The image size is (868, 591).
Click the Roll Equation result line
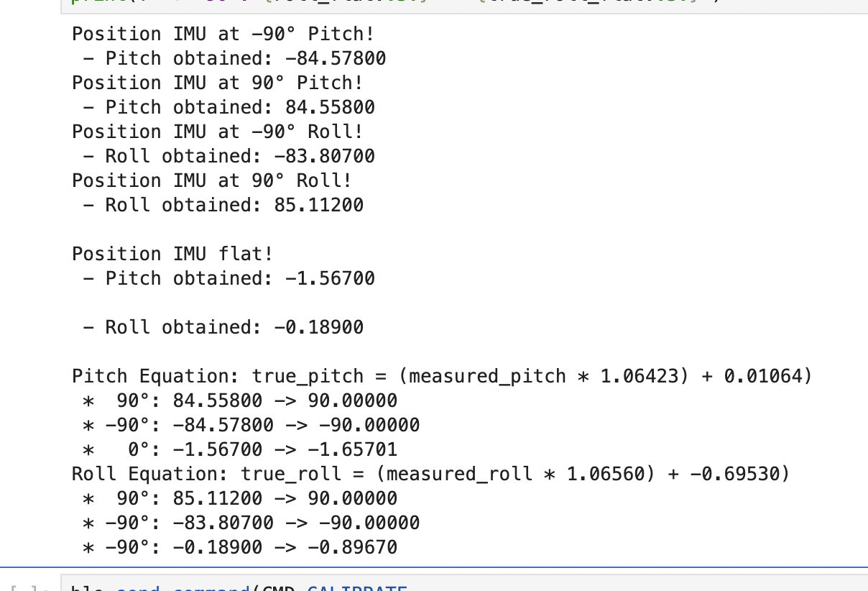click(x=430, y=474)
